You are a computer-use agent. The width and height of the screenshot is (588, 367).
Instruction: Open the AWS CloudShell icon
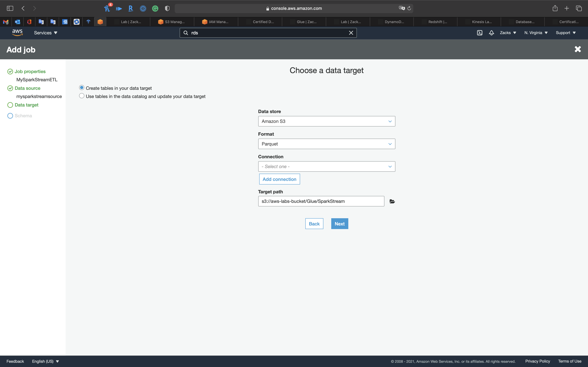(x=479, y=33)
